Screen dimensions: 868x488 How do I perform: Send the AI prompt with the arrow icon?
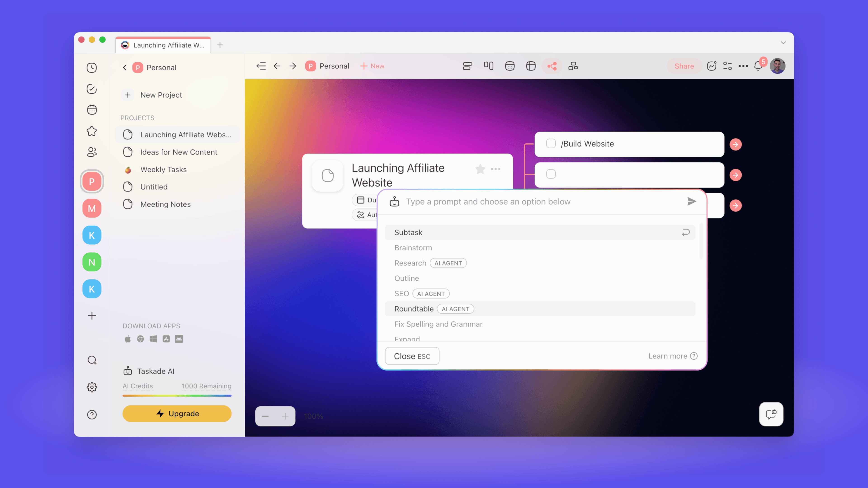coord(691,201)
